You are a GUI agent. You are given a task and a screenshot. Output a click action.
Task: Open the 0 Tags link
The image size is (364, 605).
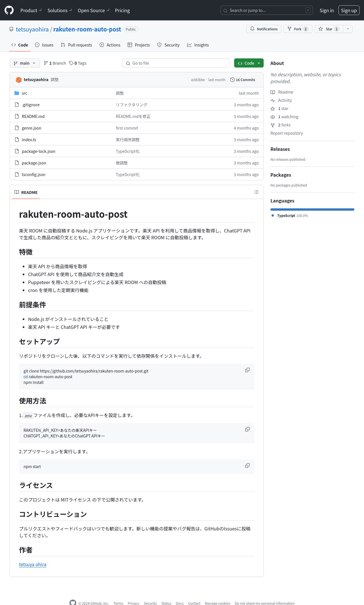coord(78,63)
